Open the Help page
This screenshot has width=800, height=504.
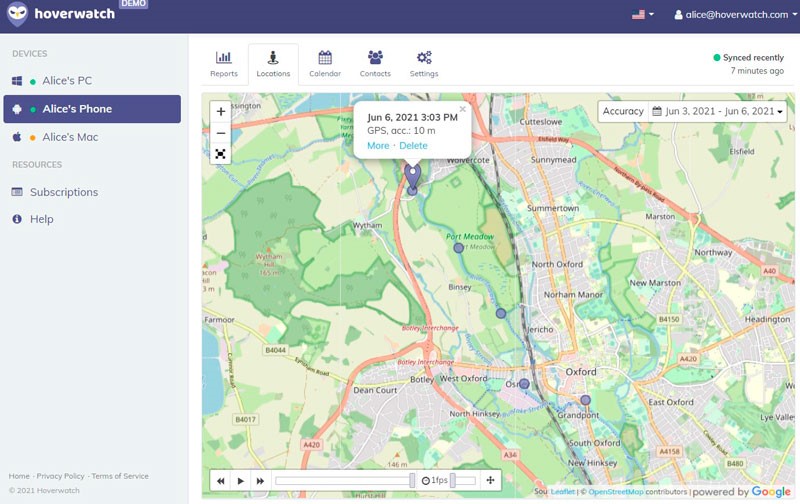(41, 219)
